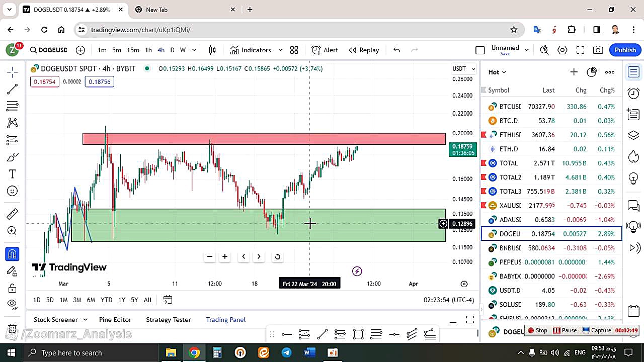This screenshot has height=362, width=644.
Task: Toggle fullscreen chart mode
Action: coord(580,50)
